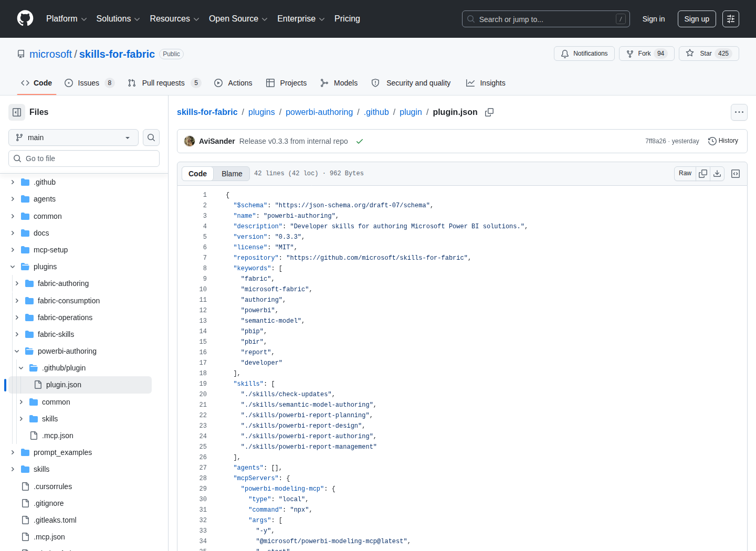Focus the Go to file input
Image resolution: width=756 pixels, height=551 pixels.
[84, 158]
